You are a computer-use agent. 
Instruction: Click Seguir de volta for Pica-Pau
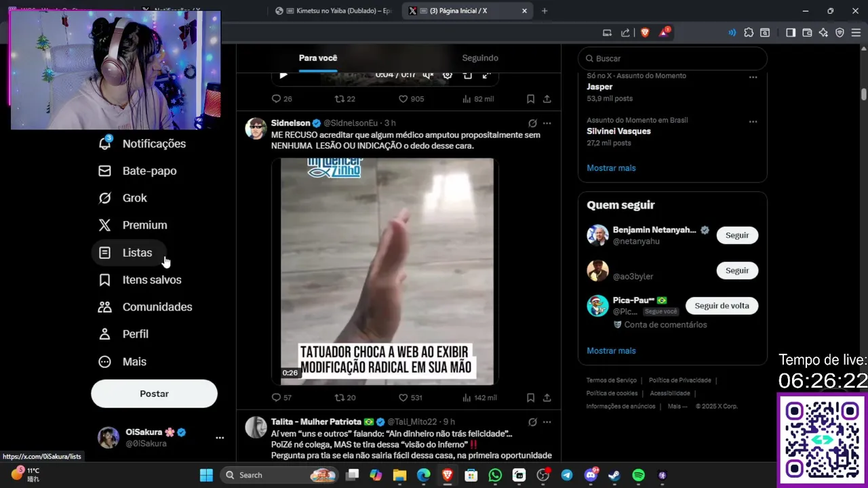coord(722,306)
